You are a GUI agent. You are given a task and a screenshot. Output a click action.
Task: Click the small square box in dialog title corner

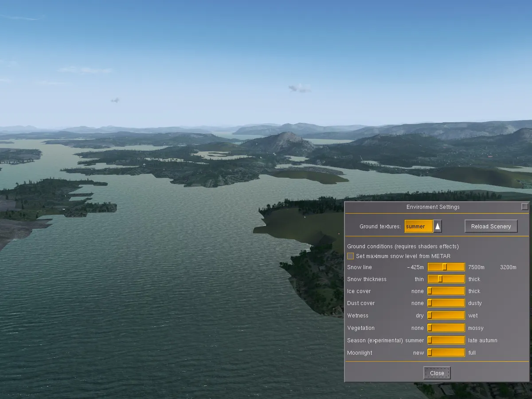tap(524, 207)
